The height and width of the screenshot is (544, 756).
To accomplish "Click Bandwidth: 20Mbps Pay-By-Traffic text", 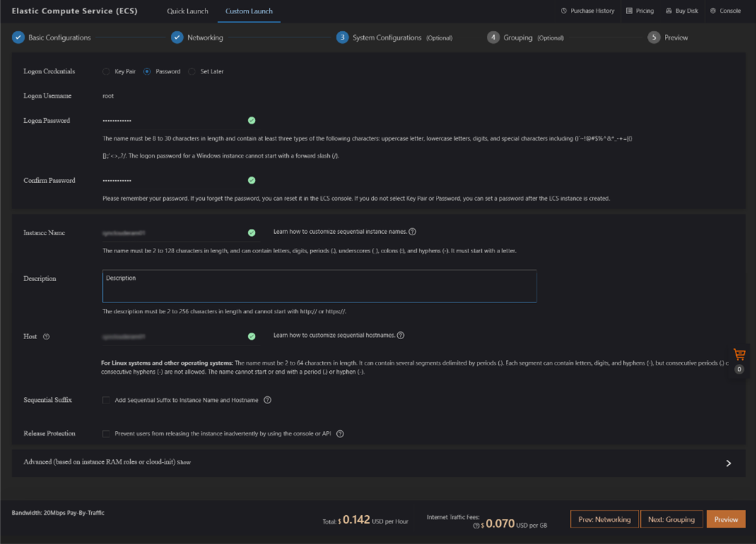I will [x=58, y=513].
